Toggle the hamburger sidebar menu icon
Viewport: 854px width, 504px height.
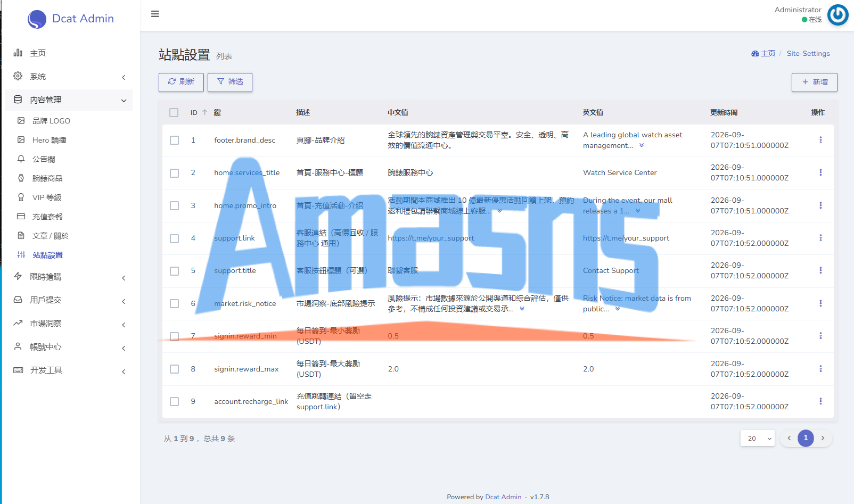coord(155,14)
